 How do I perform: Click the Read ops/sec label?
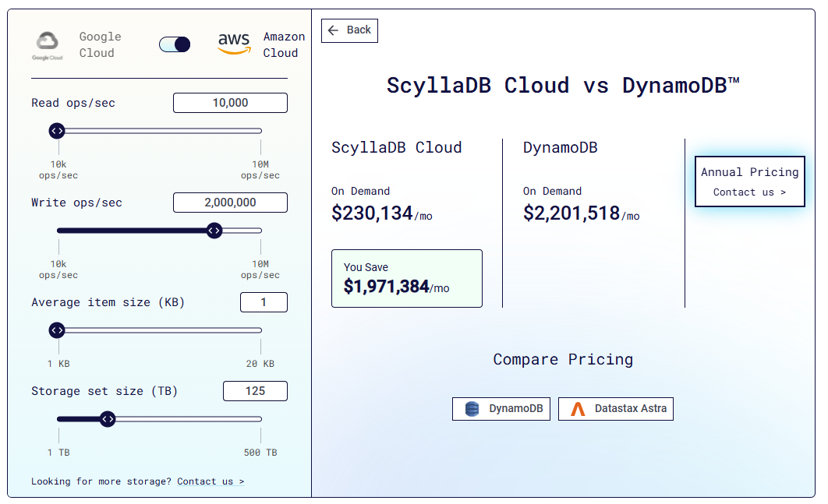coord(73,103)
